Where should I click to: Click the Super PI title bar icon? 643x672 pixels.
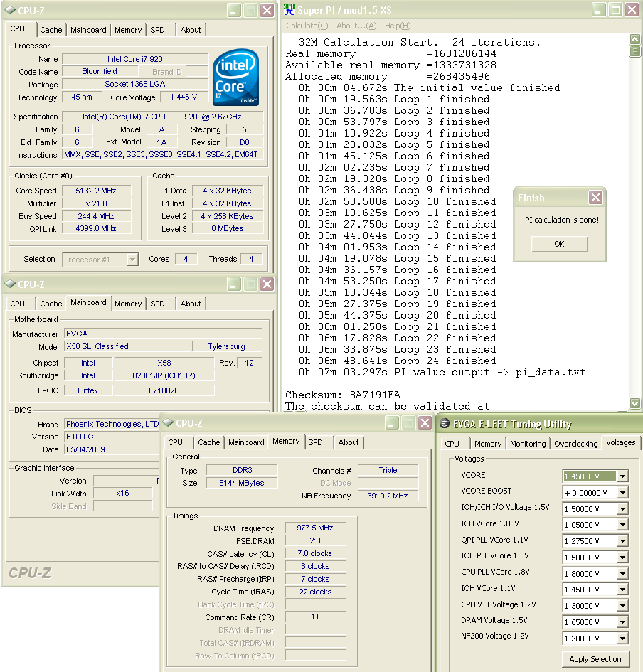pyautogui.click(x=289, y=9)
